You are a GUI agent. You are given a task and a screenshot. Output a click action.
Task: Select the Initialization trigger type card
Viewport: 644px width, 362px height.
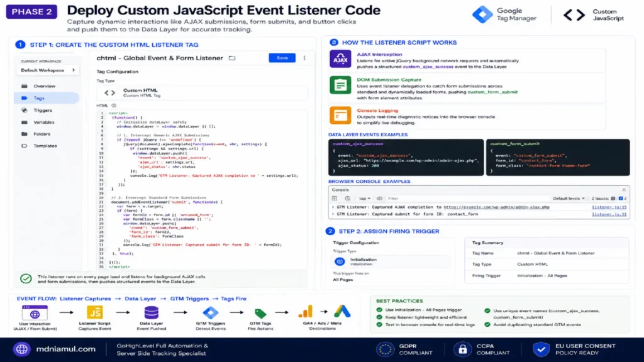click(x=391, y=261)
